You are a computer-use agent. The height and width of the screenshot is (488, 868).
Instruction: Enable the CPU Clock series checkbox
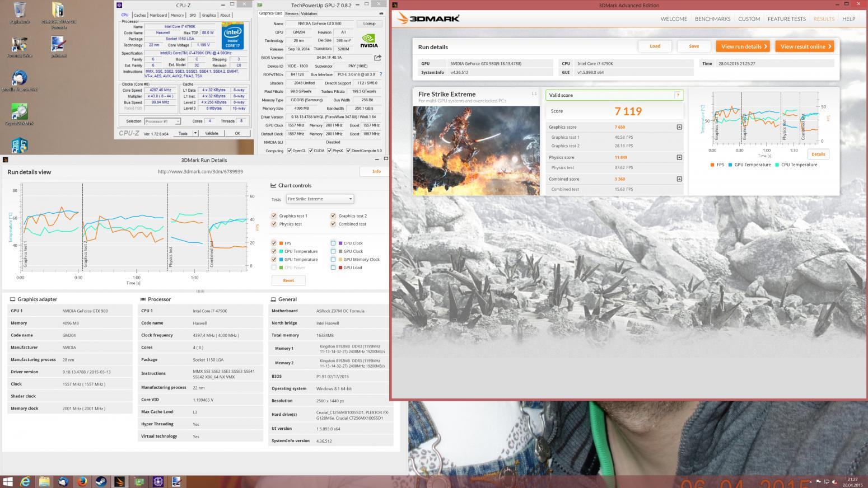(333, 243)
